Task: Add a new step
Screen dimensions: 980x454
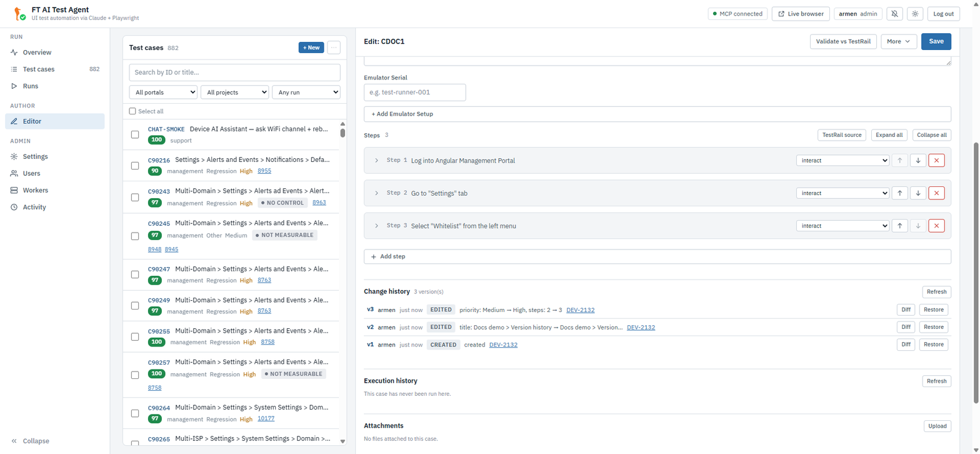Action: click(x=657, y=257)
